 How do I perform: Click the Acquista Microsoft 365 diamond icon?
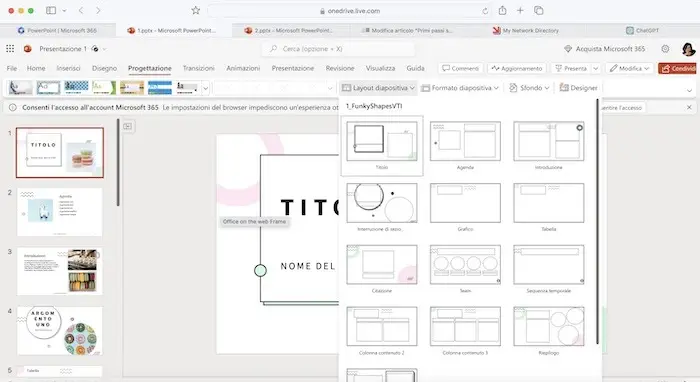click(568, 49)
